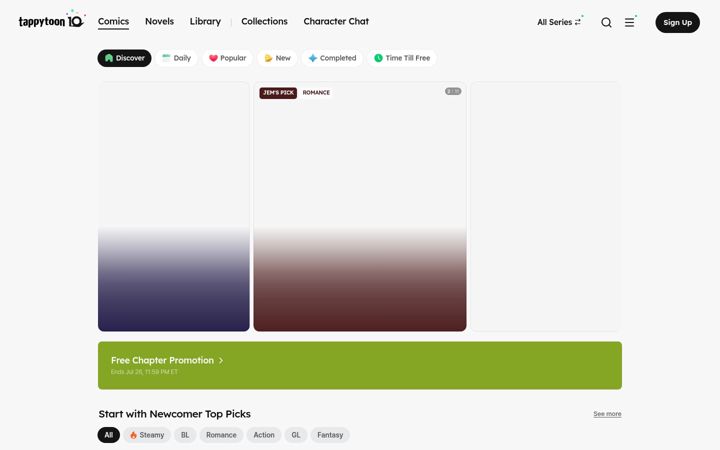Image resolution: width=720 pixels, height=450 pixels.
Task: Open the hamburger menu icon
Action: (630, 22)
